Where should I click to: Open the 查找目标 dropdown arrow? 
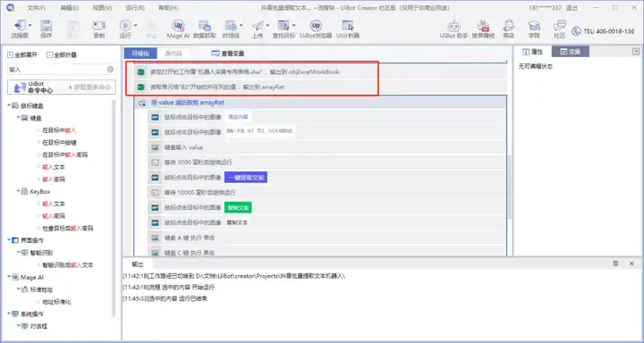294,25
